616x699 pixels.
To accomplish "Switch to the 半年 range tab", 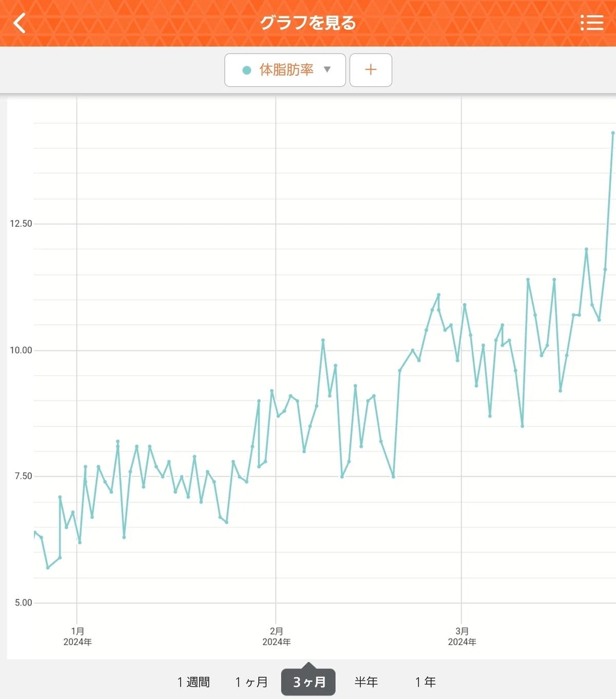I will pyautogui.click(x=366, y=682).
